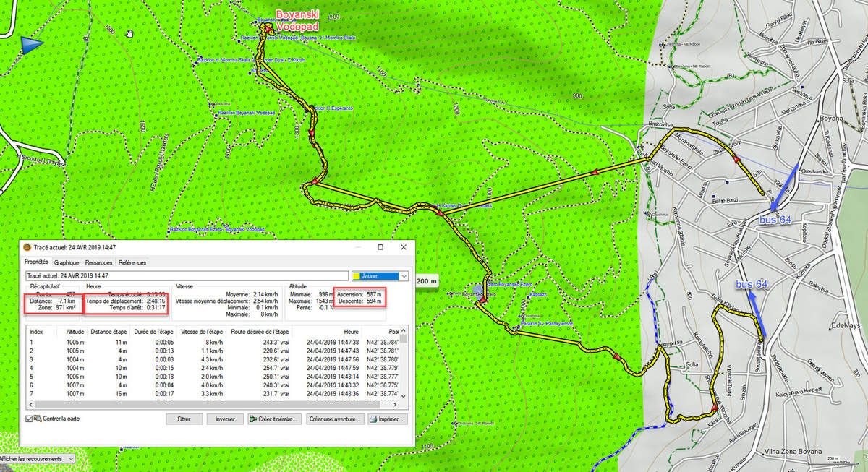Click the track icon in the dialog title bar
This screenshot has height=472, width=868.
click(27, 248)
